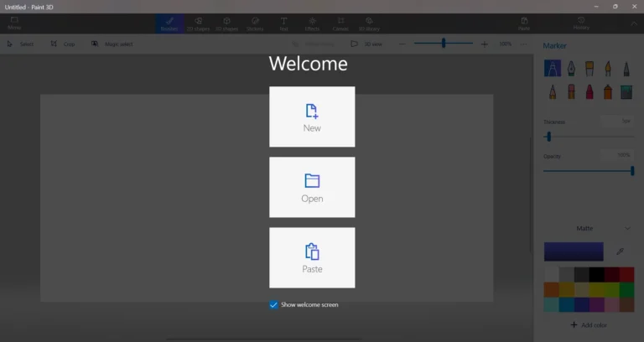The width and height of the screenshot is (644, 342).
Task: Choose the Select tool
Action: point(20,44)
